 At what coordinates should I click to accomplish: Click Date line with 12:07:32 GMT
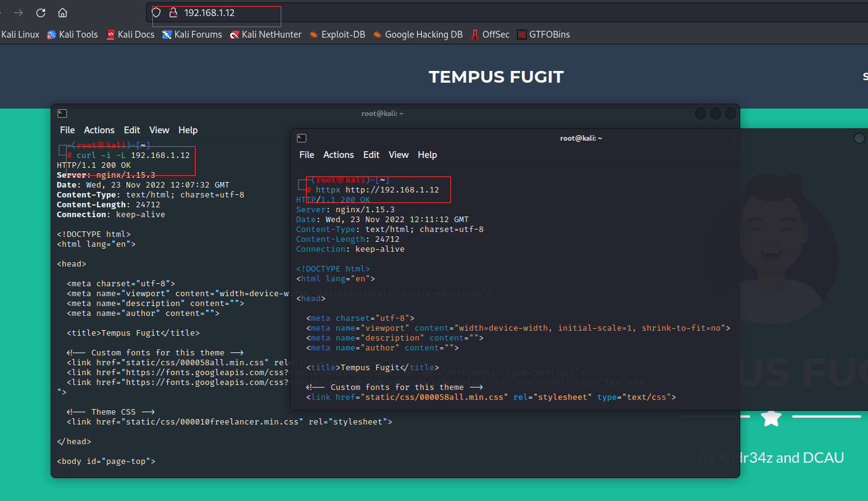[x=143, y=185]
